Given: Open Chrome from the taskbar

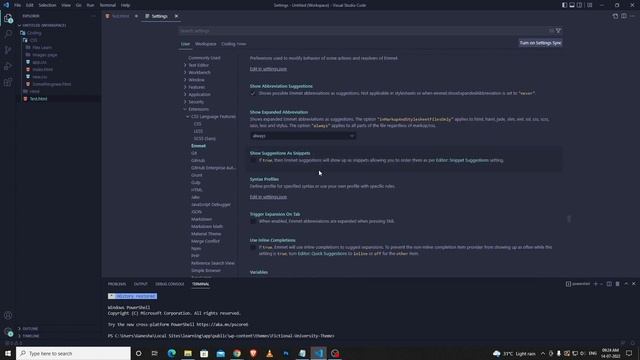Looking at the screenshot, I should tap(237, 353).
